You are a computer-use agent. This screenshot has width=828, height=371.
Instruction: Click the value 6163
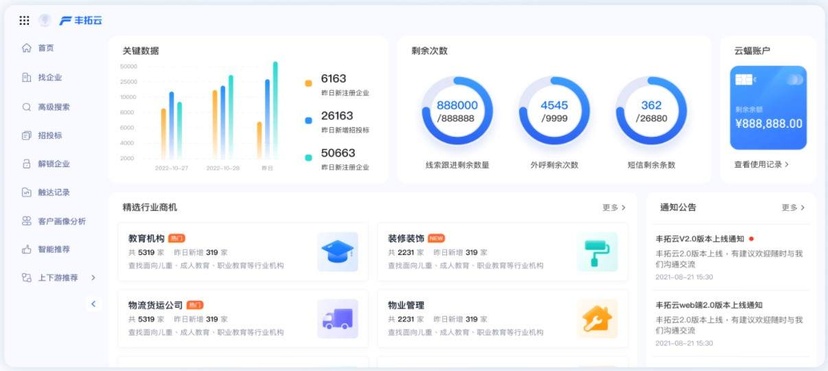334,79
